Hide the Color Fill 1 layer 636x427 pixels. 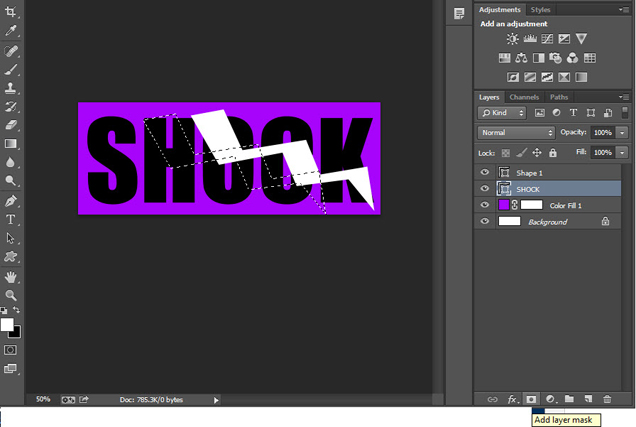(485, 205)
